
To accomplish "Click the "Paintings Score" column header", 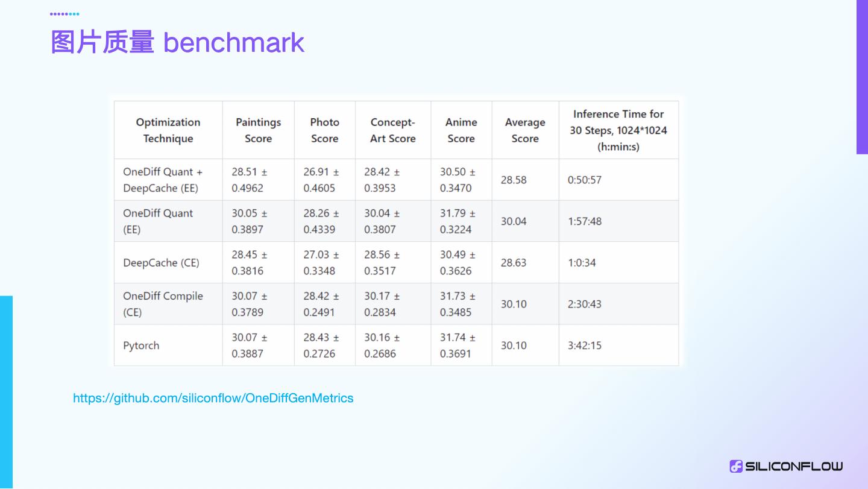I will (x=258, y=130).
